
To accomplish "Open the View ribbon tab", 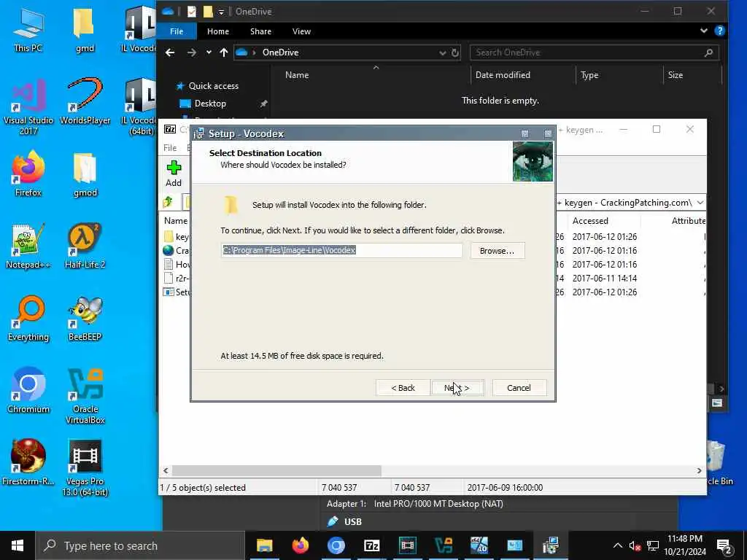I will point(301,31).
